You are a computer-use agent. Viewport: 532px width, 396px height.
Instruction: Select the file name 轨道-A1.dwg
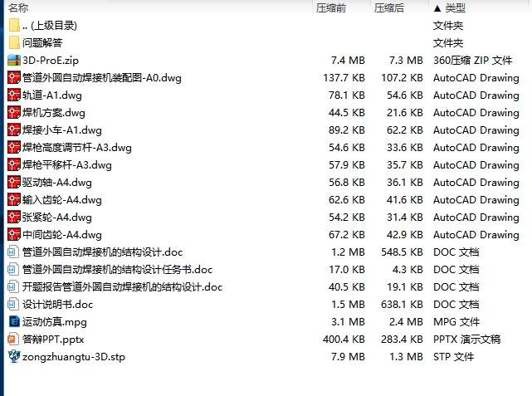pos(52,95)
